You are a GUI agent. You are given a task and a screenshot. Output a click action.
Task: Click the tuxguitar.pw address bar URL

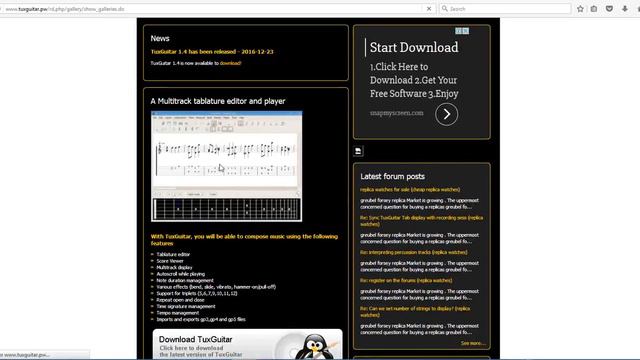pyautogui.click(x=64, y=9)
